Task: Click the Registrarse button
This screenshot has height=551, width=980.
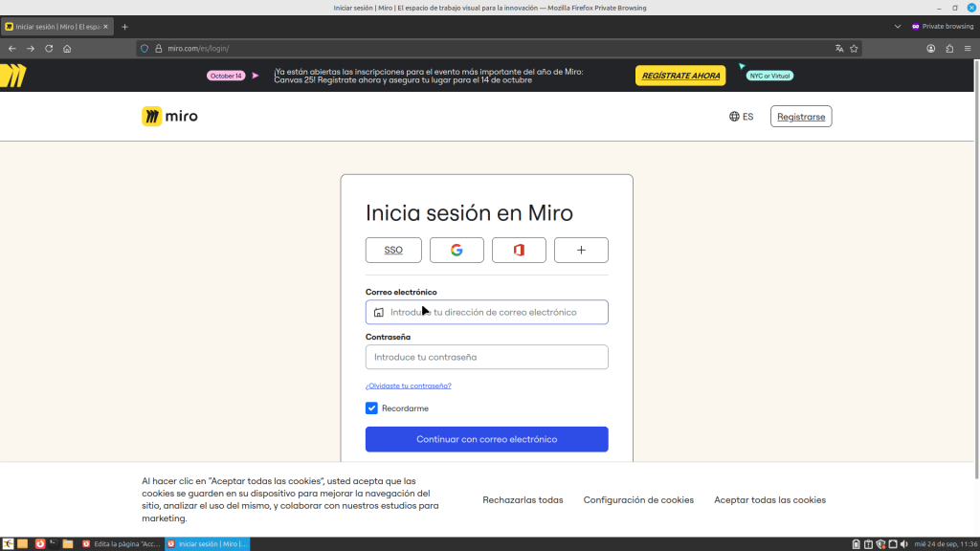Action: (800, 117)
